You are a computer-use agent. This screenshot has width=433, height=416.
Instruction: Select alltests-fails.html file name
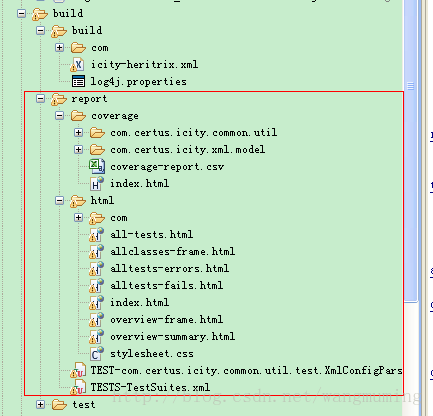tap(166, 285)
